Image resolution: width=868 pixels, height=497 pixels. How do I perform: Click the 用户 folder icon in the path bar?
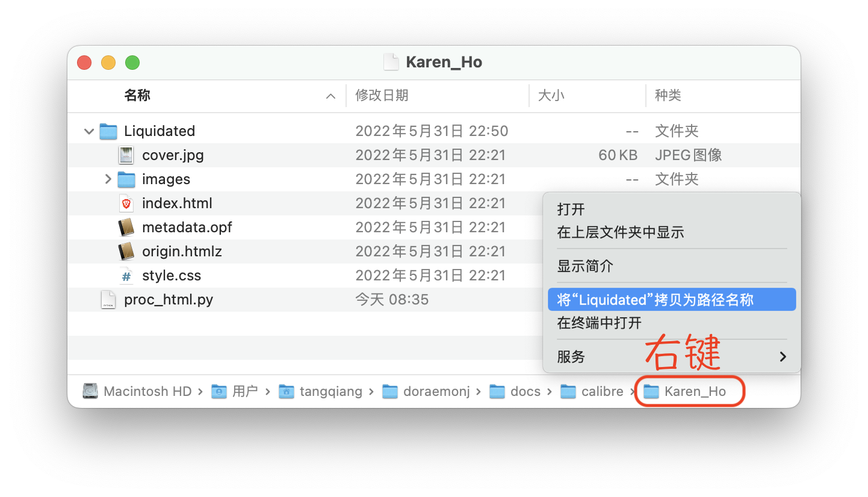pyautogui.click(x=219, y=391)
